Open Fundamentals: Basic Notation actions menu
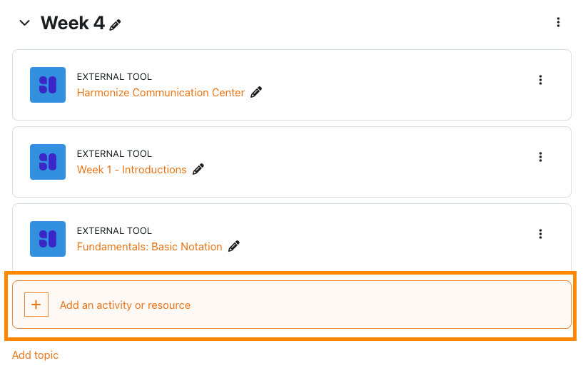Screen dimensions: 588x378 540,234
